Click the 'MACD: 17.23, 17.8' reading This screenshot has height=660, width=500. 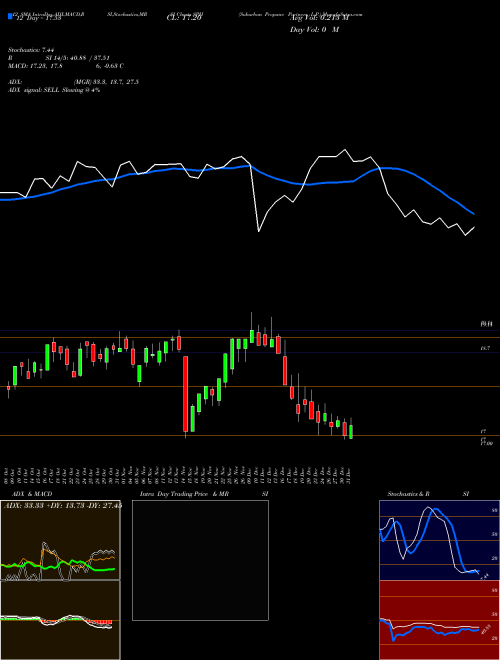click(x=36, y=66)
